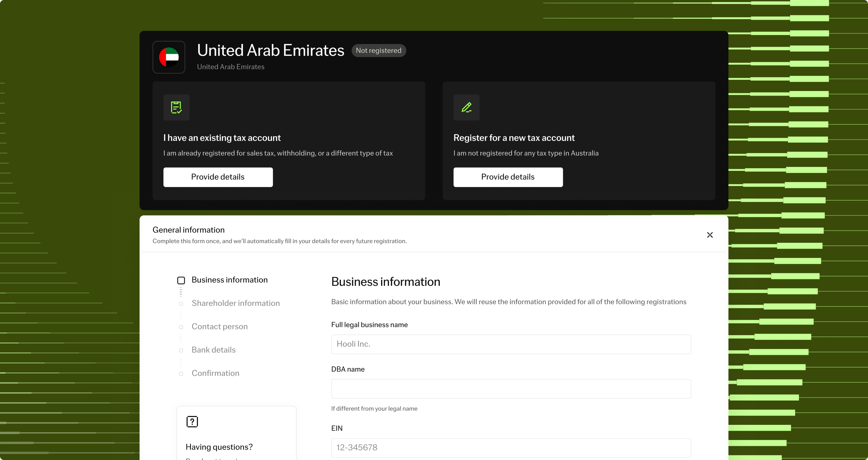Viewport: 868px width, 460px height.
Task: Click the Business information form heading
Action: coord(385,282)
